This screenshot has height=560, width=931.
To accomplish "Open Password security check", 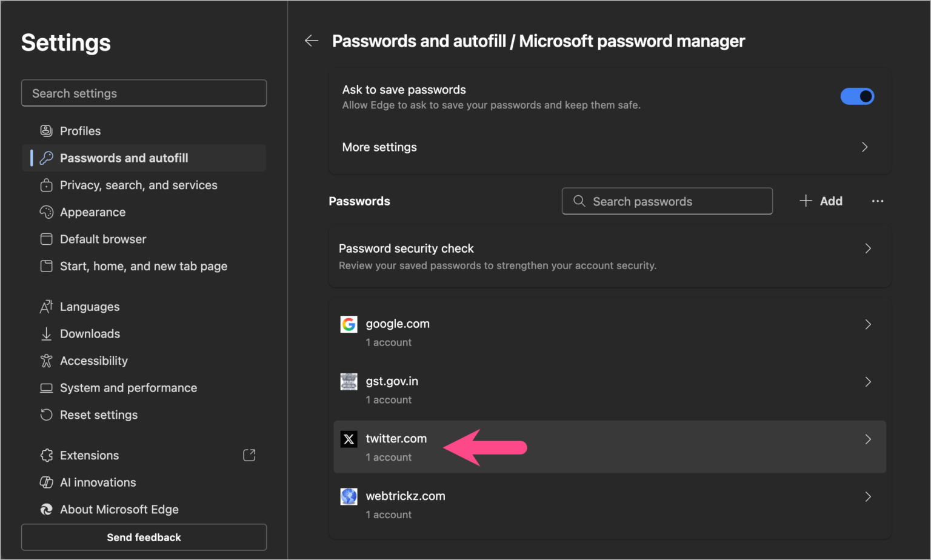I will [609, 255].
